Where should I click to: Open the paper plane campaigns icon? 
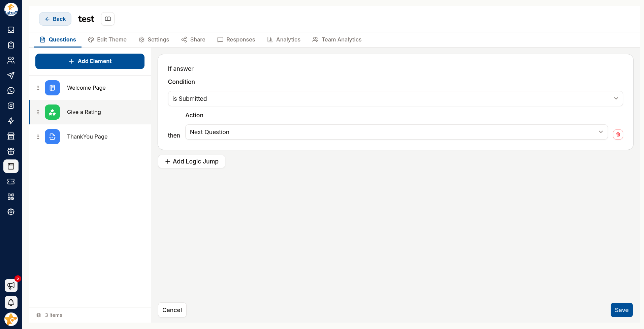tap(11, 76)
